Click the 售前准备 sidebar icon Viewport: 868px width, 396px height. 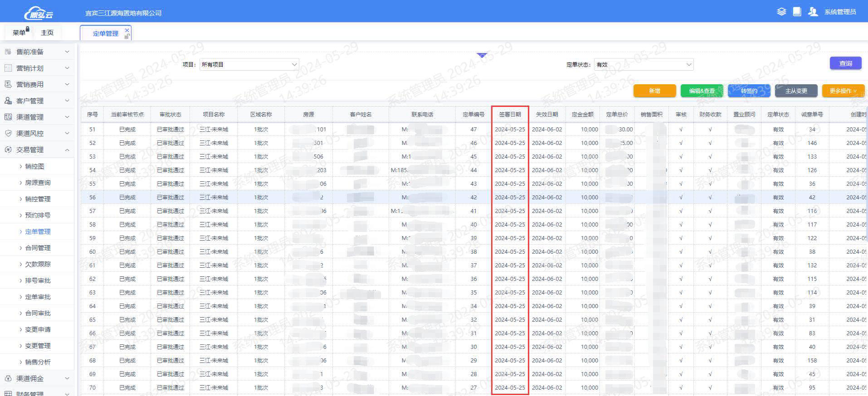point(8,52)
